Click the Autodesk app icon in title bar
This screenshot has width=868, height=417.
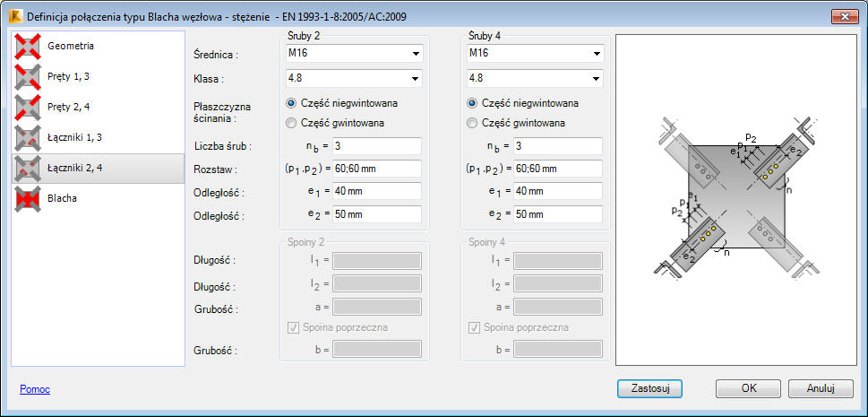pos(15,17)
